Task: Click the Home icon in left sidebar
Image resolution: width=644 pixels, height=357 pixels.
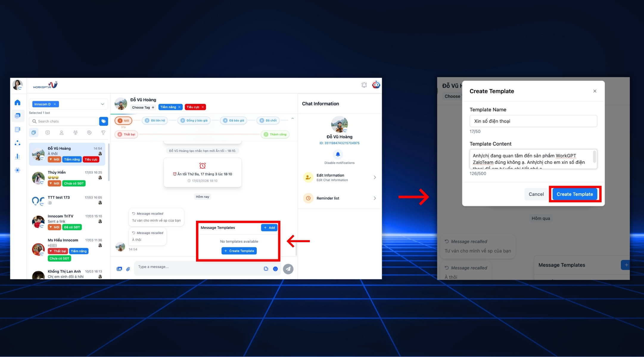Action: click(18, 103)
